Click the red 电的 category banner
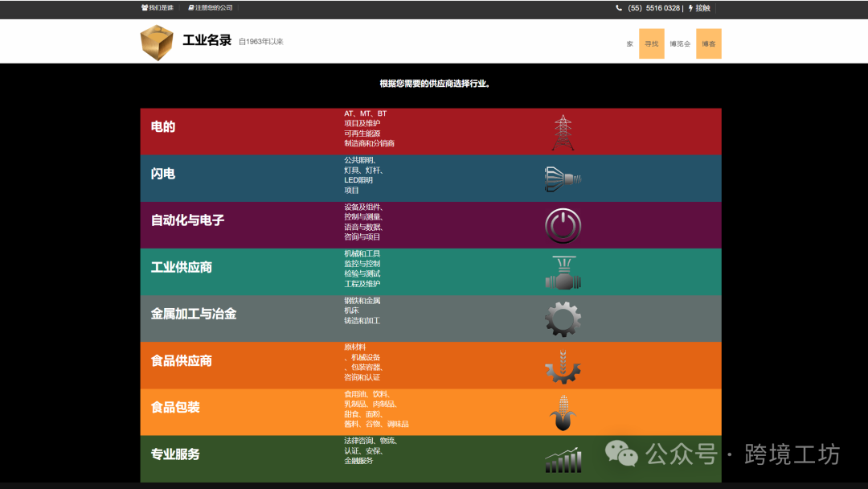This screenshot has height=489, width=868. point(241,129)
